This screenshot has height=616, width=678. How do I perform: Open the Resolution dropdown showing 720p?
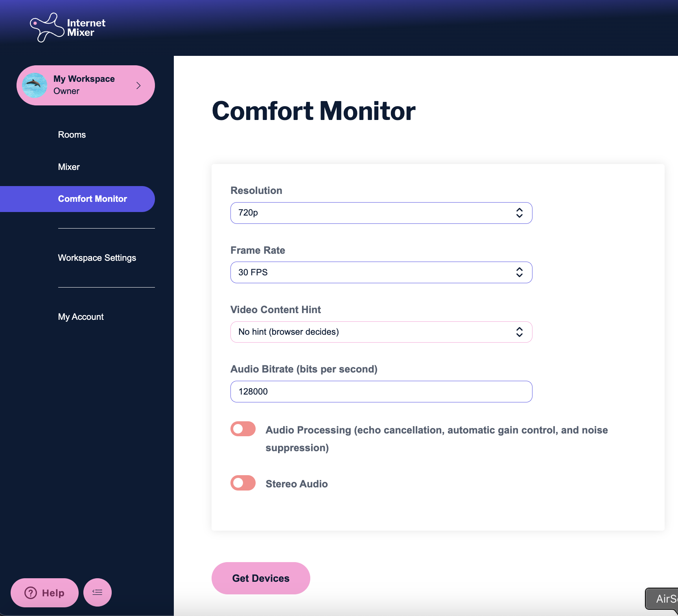click(381, 213)
